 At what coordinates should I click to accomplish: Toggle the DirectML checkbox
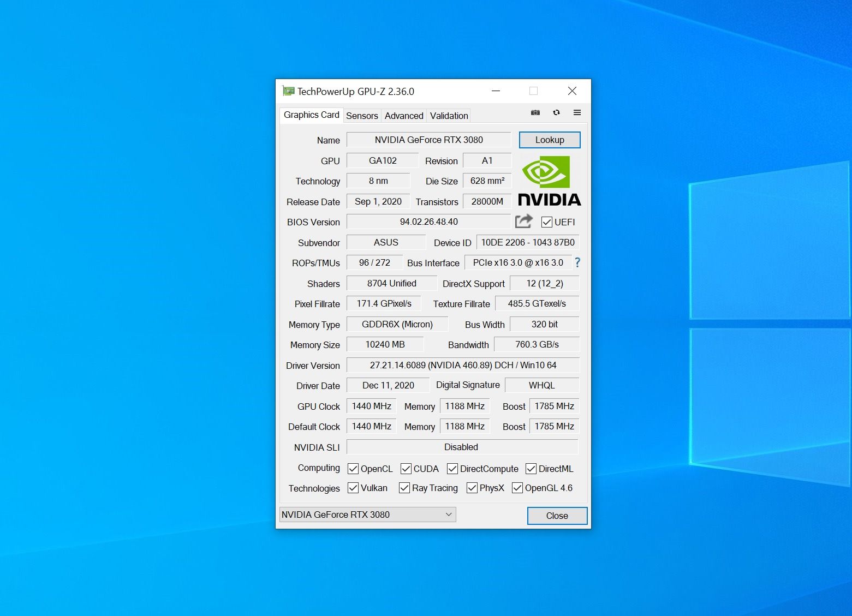(x=531, y=469)
